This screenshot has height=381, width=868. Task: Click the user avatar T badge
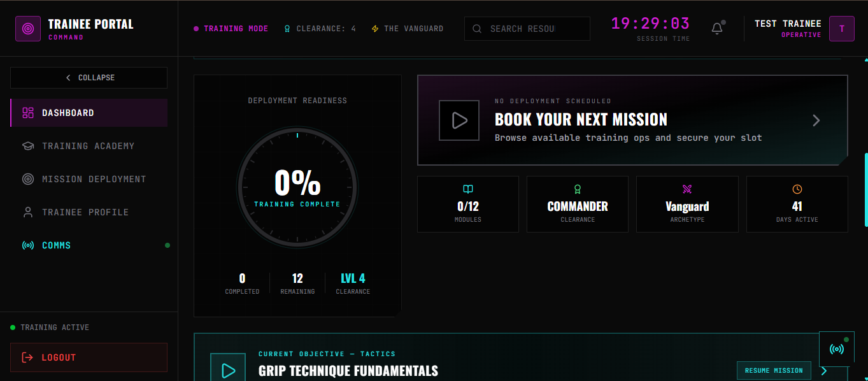[x=841, y=29]
